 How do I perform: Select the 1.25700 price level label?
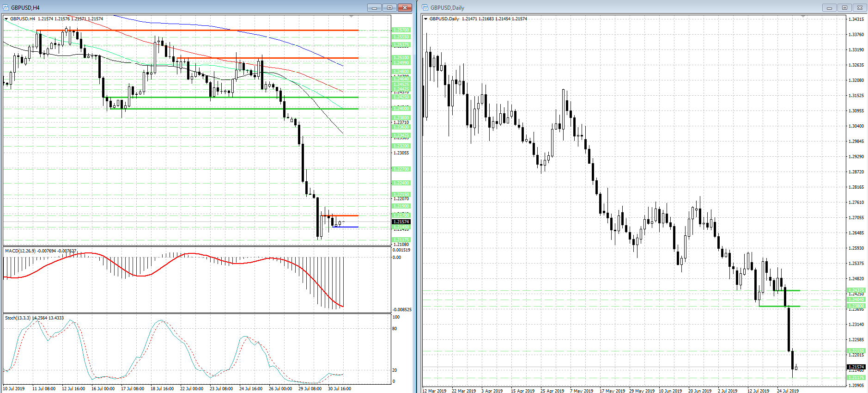[401, 30]
